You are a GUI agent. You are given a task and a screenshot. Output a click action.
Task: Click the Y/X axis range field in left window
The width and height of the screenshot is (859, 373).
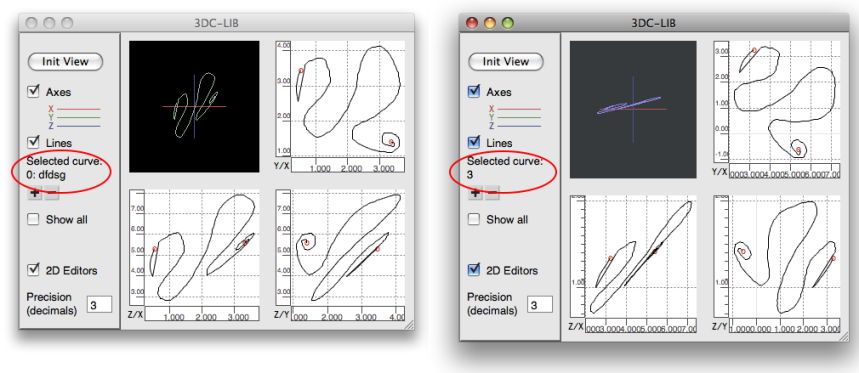click(x=348, y=165)
